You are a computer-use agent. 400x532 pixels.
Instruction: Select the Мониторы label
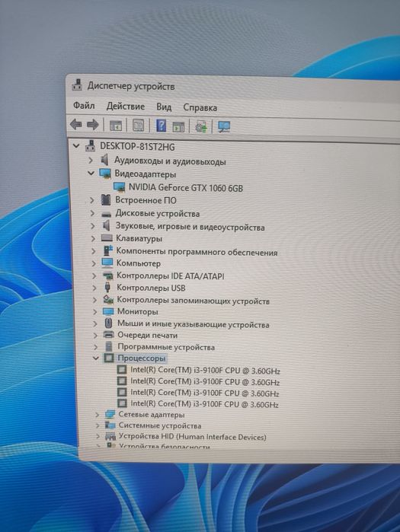[x=137, y=311]
